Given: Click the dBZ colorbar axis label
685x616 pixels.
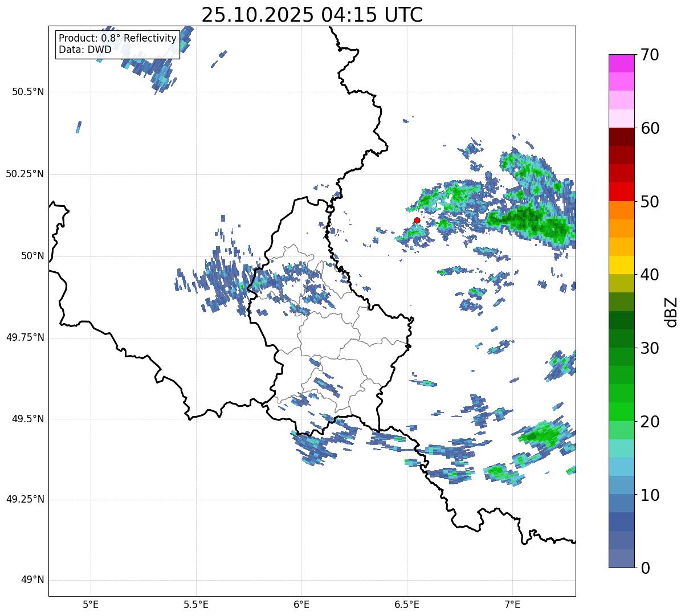Looking at the screenshot, I should [x=671, y=311].
